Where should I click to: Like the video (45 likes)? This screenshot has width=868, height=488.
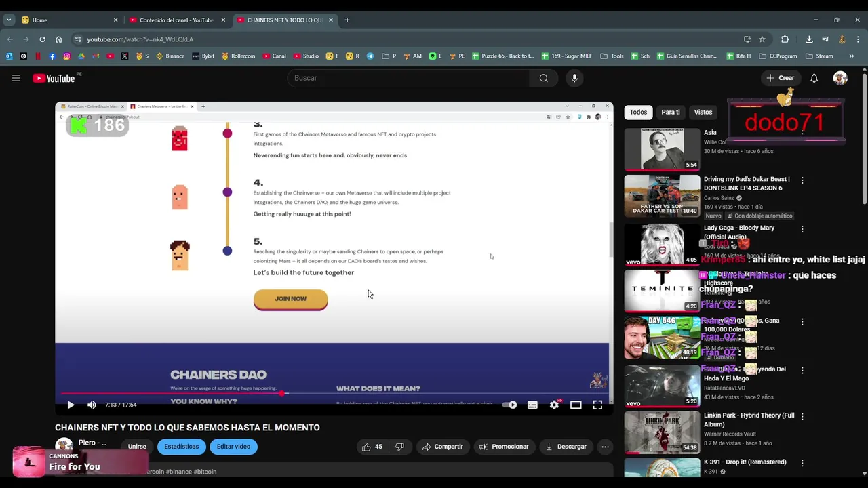coord(372,447)
